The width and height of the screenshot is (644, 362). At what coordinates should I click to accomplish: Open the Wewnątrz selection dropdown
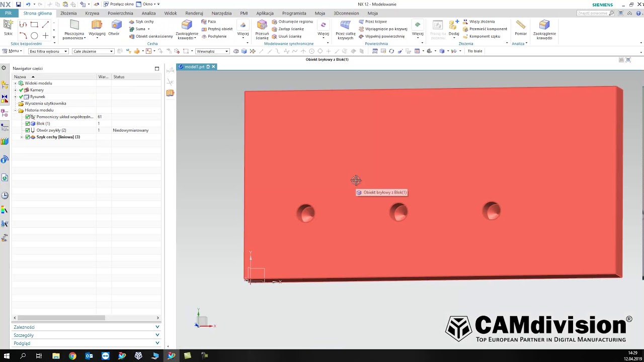pos(213,51)
